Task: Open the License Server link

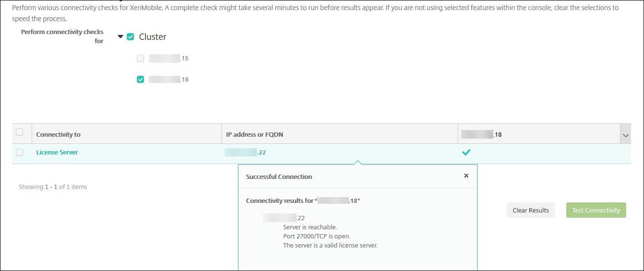Action: coord(57,153)
